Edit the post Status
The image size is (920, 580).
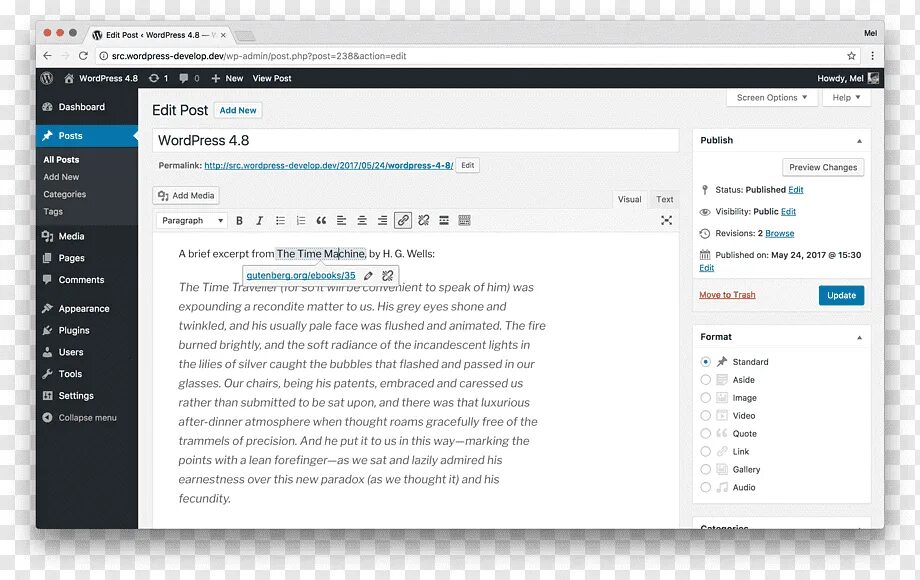(796, 190)
